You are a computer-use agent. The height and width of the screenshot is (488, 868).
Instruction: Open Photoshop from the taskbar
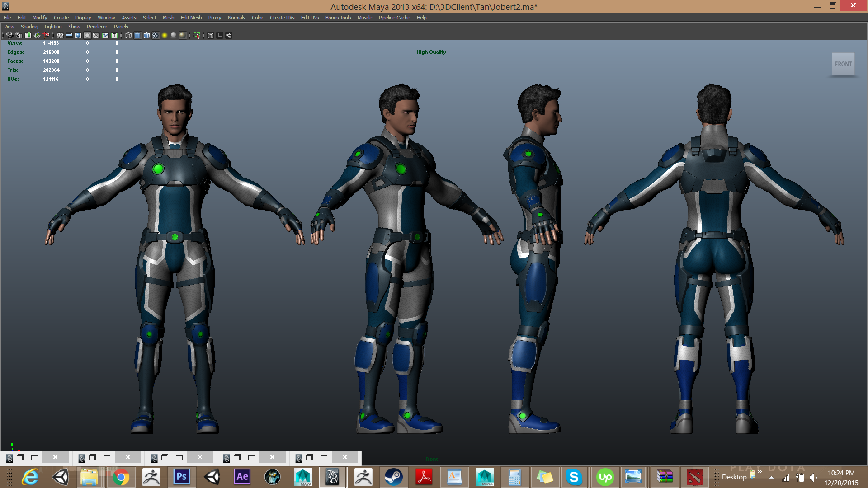point(181,477)
